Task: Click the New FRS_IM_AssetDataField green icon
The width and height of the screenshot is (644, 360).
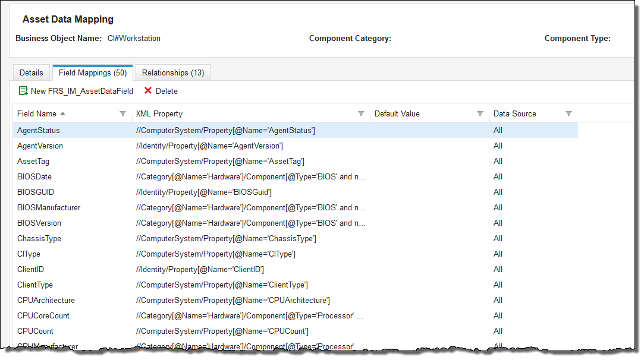Action: click(x=23, y=91)
